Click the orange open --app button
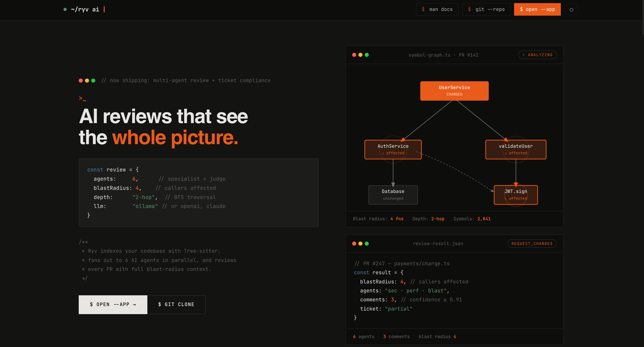The width and height of the screenshot is (644, 347). [x=537, y=9]
